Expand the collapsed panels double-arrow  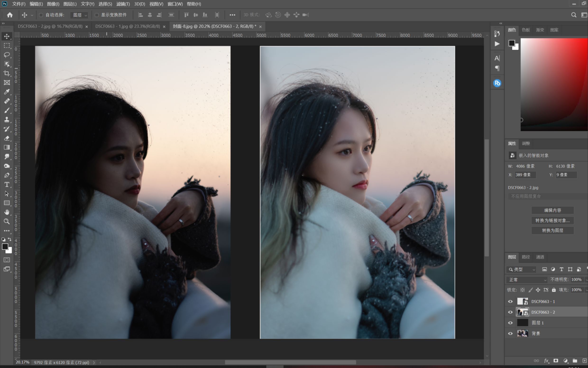(501, 23)
